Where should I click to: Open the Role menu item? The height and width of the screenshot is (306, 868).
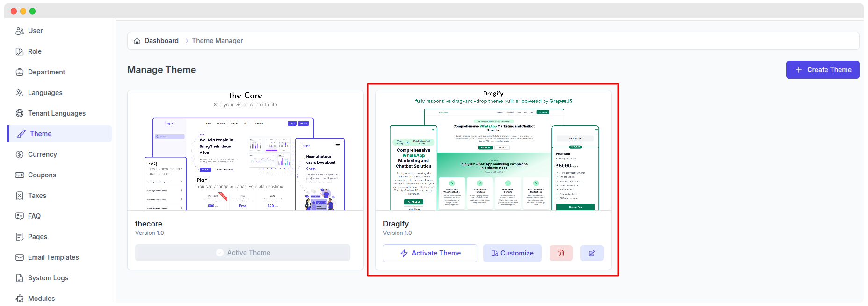point(35,51)
